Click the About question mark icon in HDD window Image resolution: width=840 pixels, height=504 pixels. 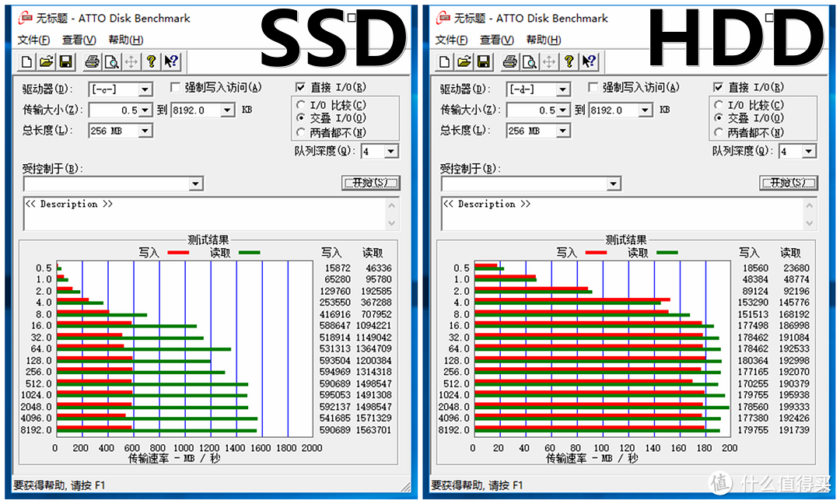[569, 61]
